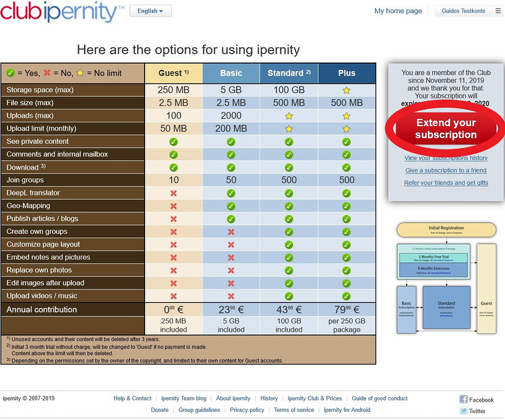Viewport: 505px width, 420px height.
Task: Click the Twitter bird icon in footer
Action: (463, 411)
